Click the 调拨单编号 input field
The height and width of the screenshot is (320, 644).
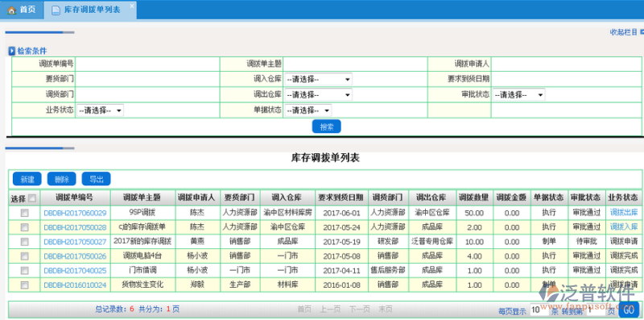click(147, 64)
